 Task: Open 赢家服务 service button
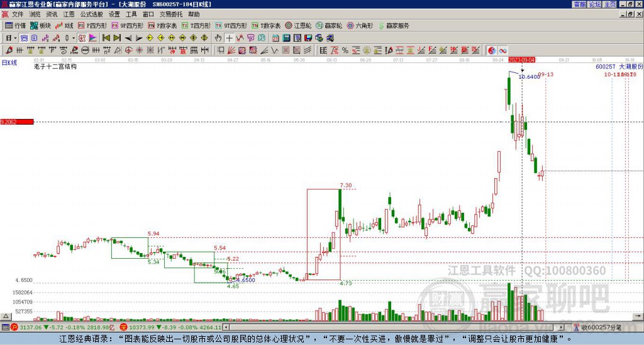tap(394, 25)
